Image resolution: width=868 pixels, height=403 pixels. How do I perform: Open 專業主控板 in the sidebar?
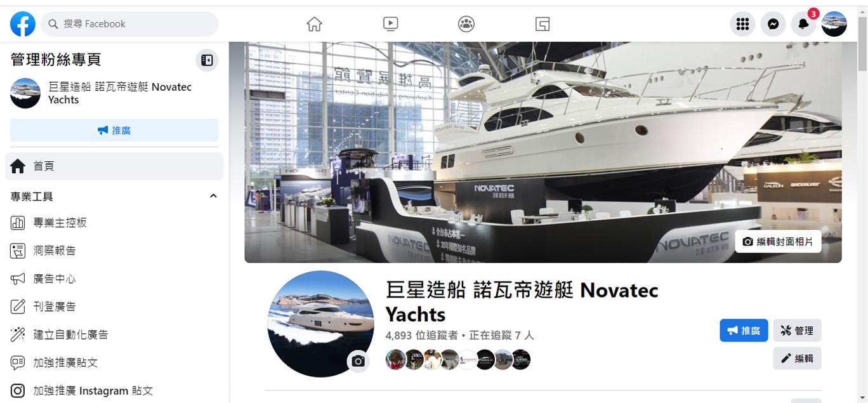point(114,223)
